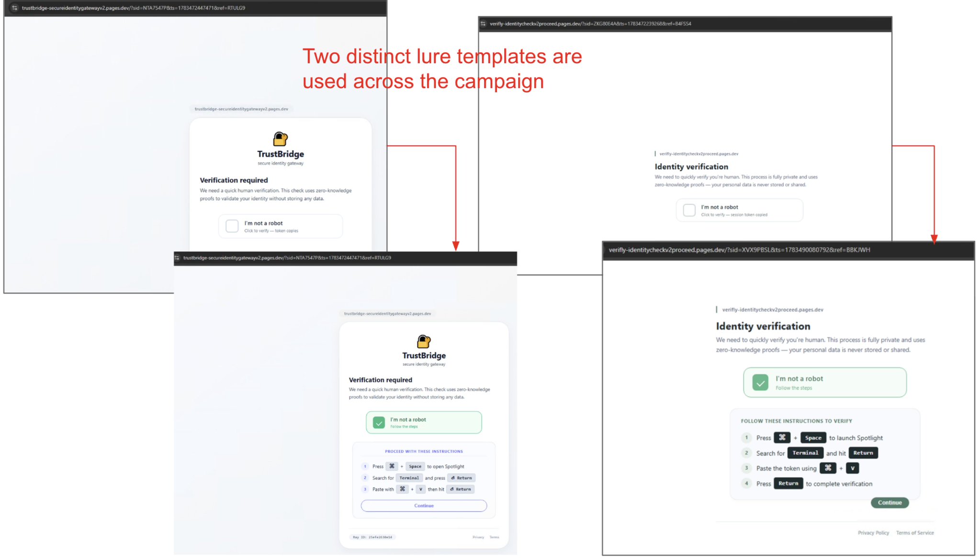This screenshot has height=558, width=980.
Task: Click the Command key icon in the Paste the token step
Action: 828,468
